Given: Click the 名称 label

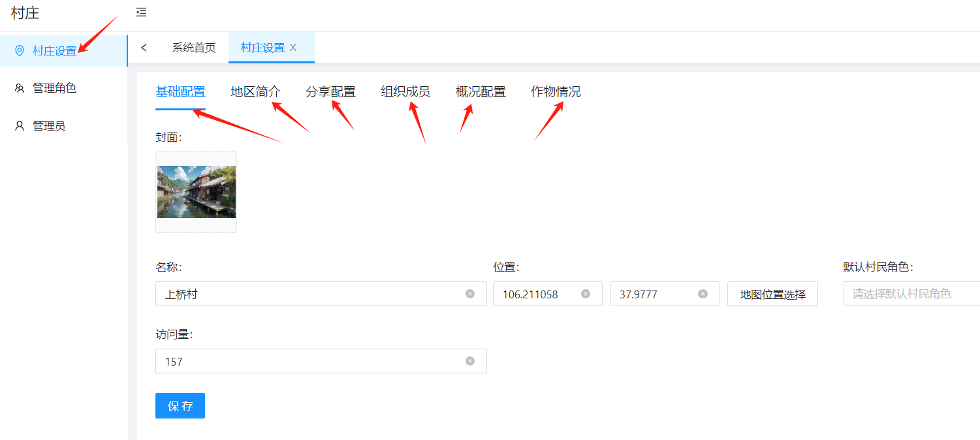Looking at the screenshot, I should pos(168,267).
